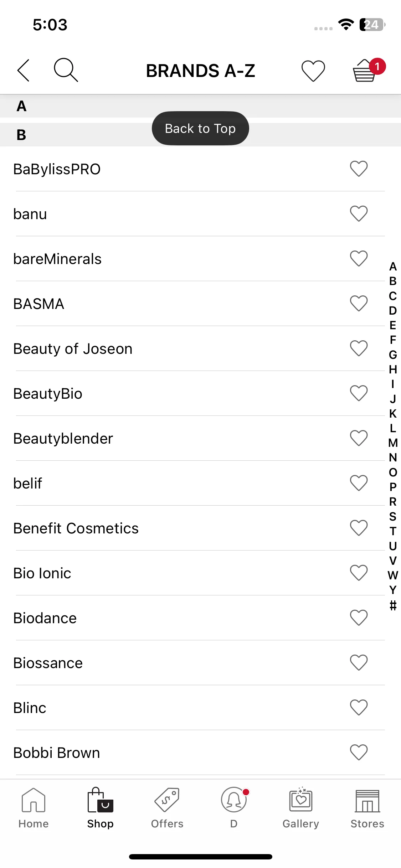This screenshot has height=868, width=401.
Task: Open search with the magnifier icon
Action: pyautogui.click(x=66, y=70)
